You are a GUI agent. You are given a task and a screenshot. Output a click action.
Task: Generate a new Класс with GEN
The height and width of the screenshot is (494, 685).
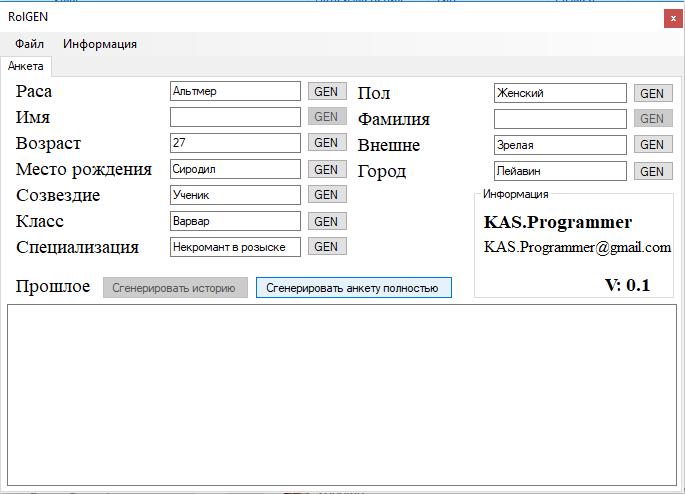[x=327, y=221]
